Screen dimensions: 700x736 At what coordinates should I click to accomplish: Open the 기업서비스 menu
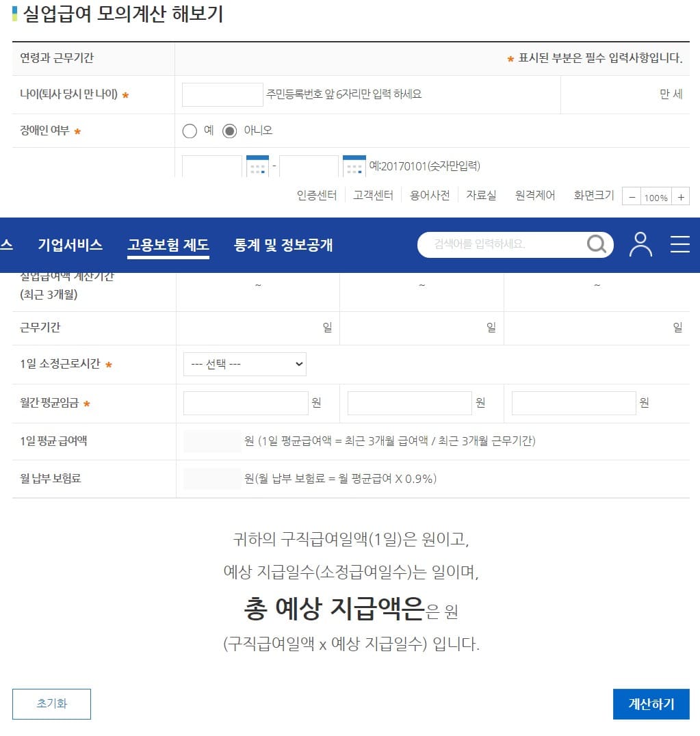click(73, 245)
